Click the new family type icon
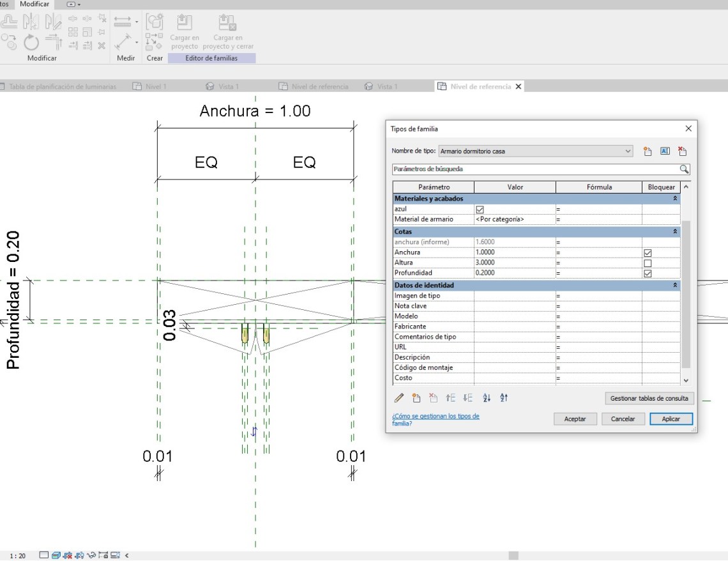The height and width of the screenshot is (561, 728). tap(647, 151)
